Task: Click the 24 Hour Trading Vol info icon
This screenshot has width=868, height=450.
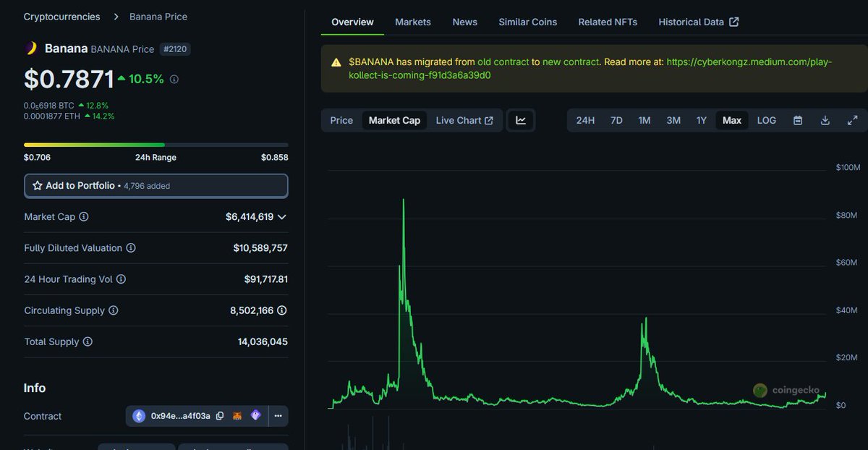Action: pos(121,279)
